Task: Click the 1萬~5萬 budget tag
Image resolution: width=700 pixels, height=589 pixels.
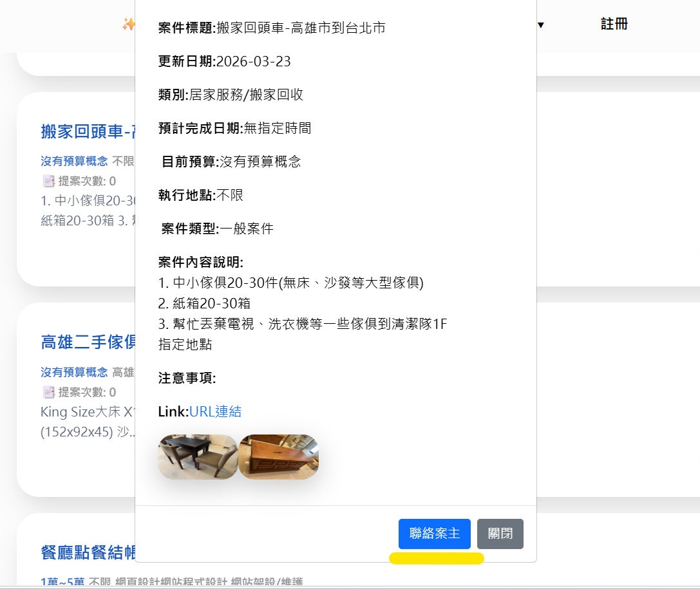Action: coord(62,581)
